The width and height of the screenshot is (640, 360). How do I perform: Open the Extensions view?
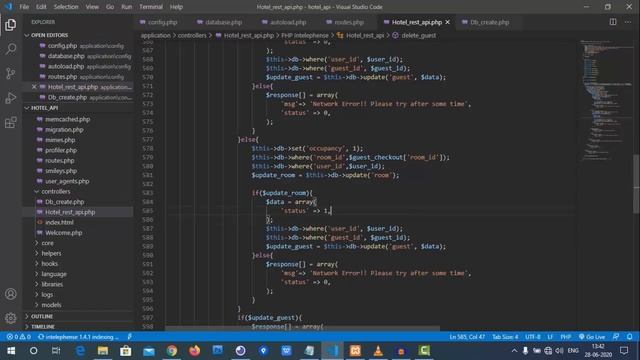click(x=11, y=122)
